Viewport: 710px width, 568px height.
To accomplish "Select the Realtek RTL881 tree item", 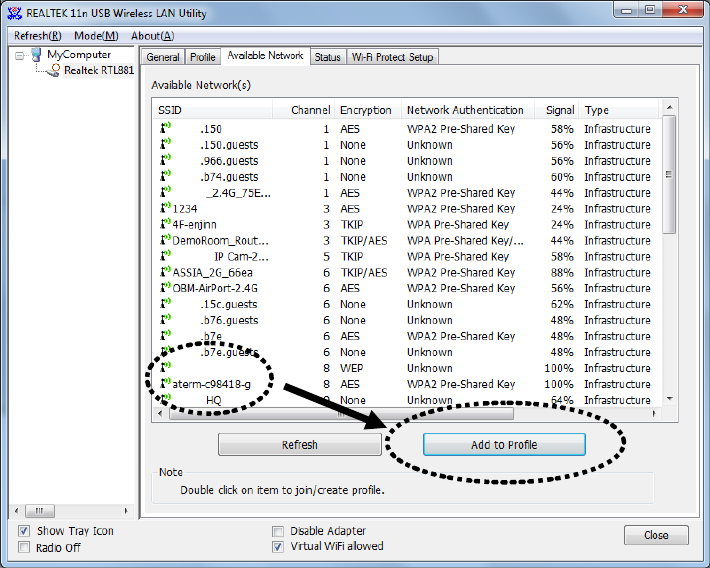I will [x=99, y=70].
